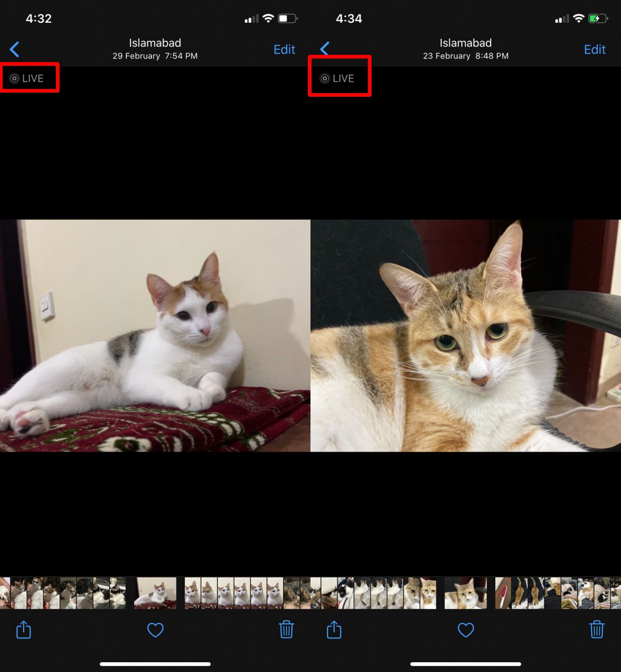Favorite the right photo with the heart icon
This screenshot has height=672, width=621.
[x=466, y=630]
